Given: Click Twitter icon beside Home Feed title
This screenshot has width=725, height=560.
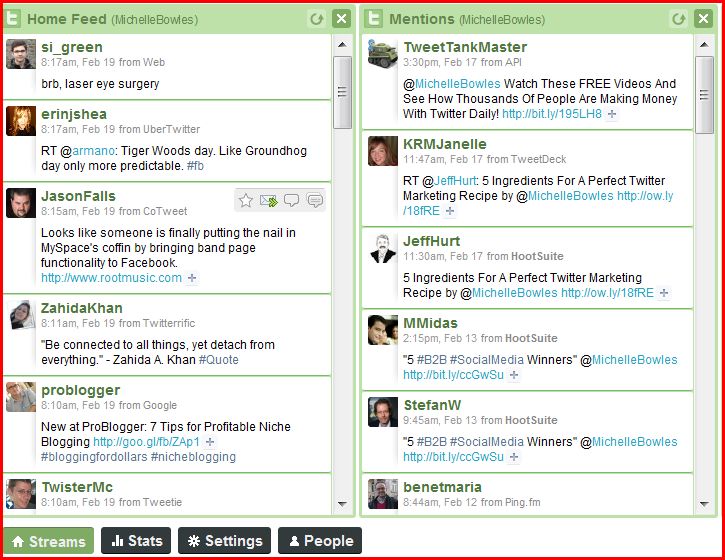Looking at the screenshot, I should 13,19.
